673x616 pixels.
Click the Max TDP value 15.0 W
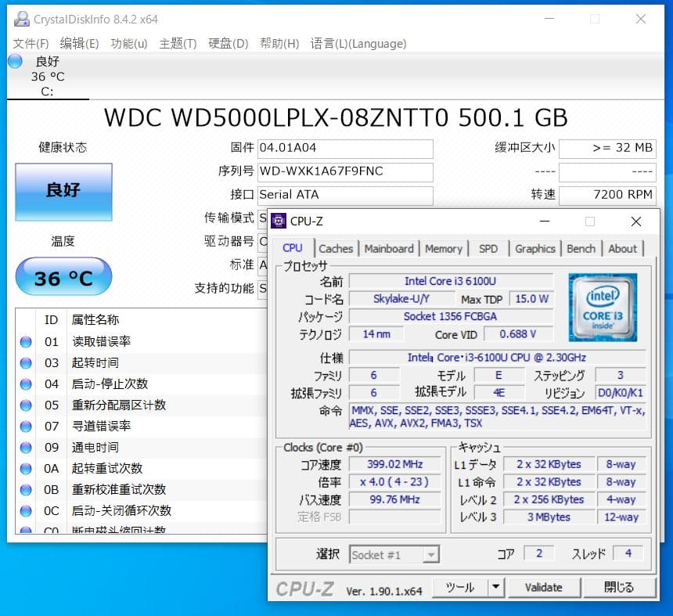pyautogui.click(x=532, y=299)
